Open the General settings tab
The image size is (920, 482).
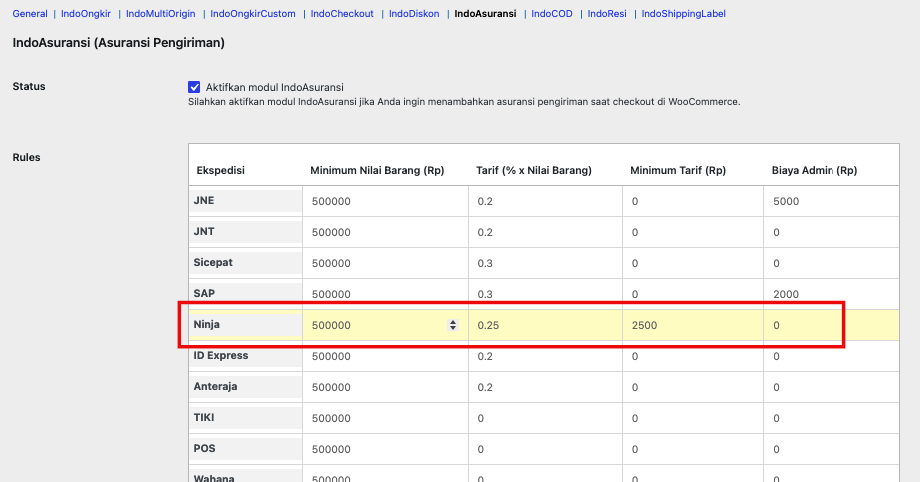[x=30, y=14]
